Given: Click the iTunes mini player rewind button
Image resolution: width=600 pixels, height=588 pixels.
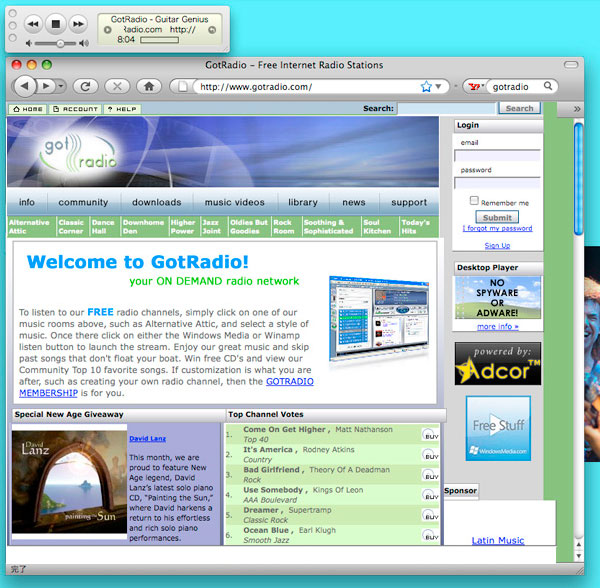Looking at the screenshot, I should click(33, 24).
